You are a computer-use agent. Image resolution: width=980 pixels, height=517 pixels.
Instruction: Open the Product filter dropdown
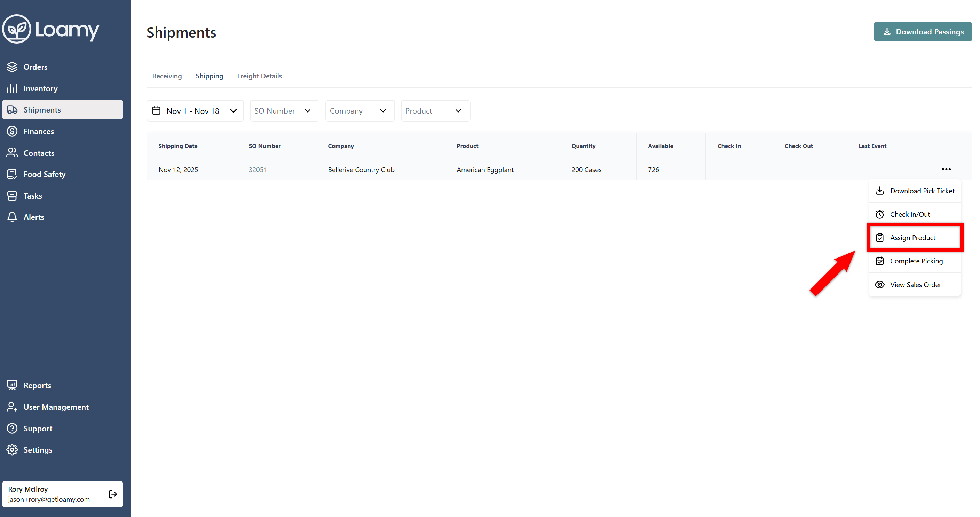435,111
